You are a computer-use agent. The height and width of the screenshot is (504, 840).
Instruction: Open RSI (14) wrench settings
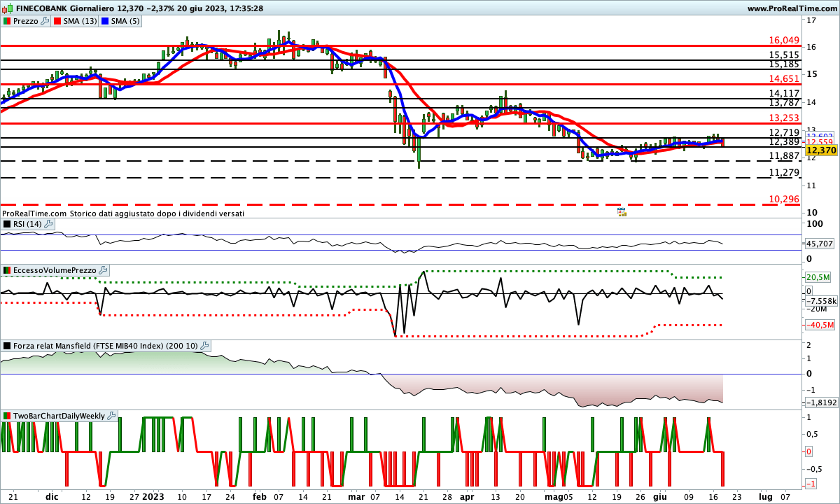pos(59,224)
